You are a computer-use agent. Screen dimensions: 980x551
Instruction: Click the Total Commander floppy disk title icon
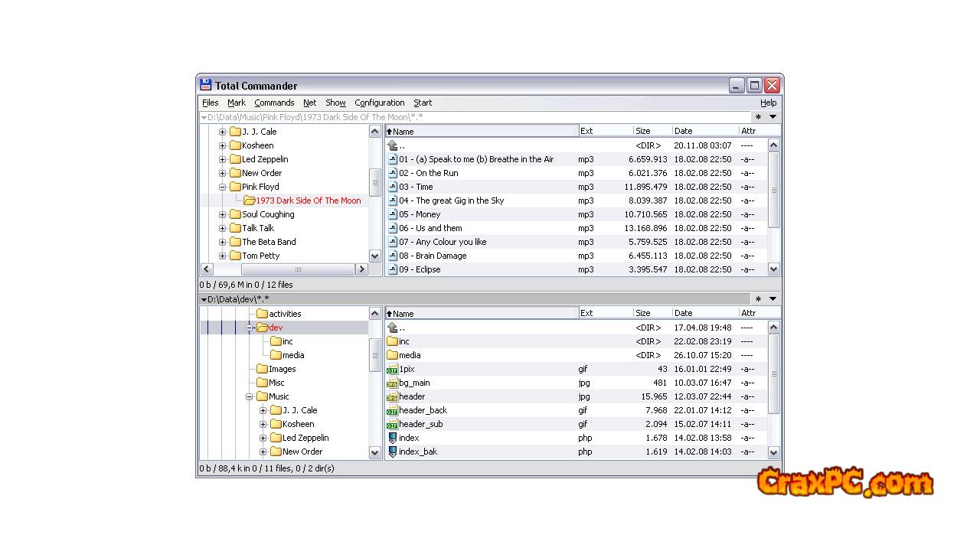point(205,85)
